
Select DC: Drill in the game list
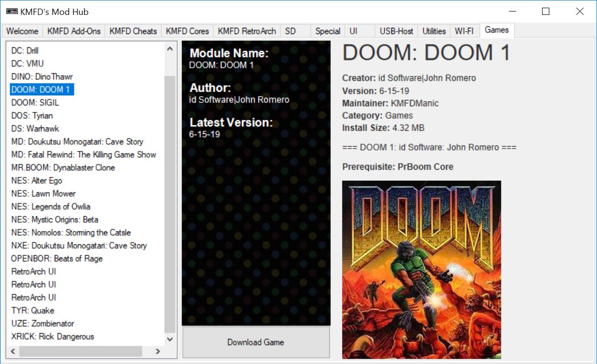click(x=25, y=50)
